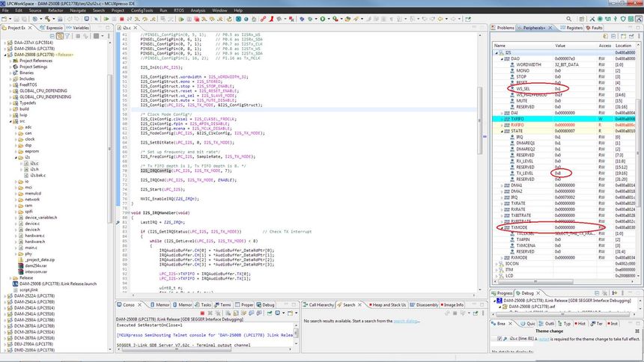Open the Disassembly tab
644x362 pixels.
425,305
